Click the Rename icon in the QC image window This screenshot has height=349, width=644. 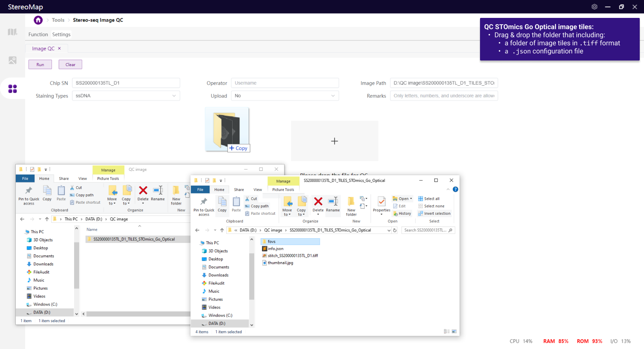158,190
